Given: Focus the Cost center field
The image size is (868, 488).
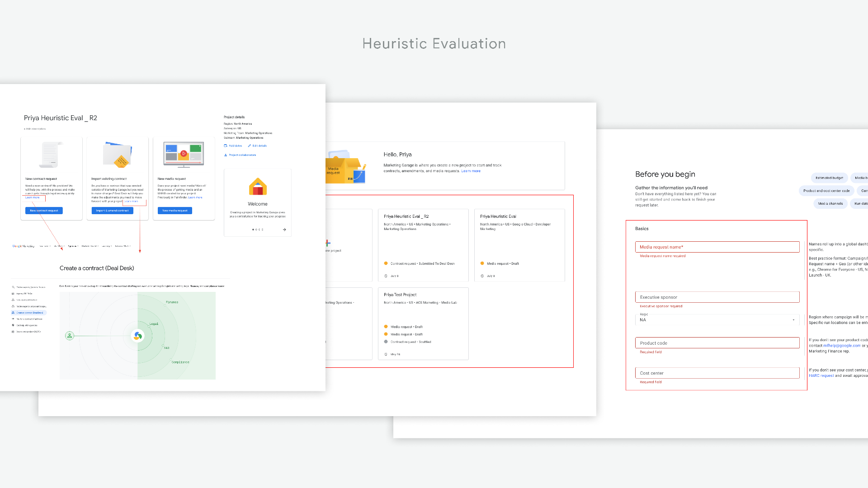Looking at the screenshot, I should pyautogui.click(x=717, y=373).
